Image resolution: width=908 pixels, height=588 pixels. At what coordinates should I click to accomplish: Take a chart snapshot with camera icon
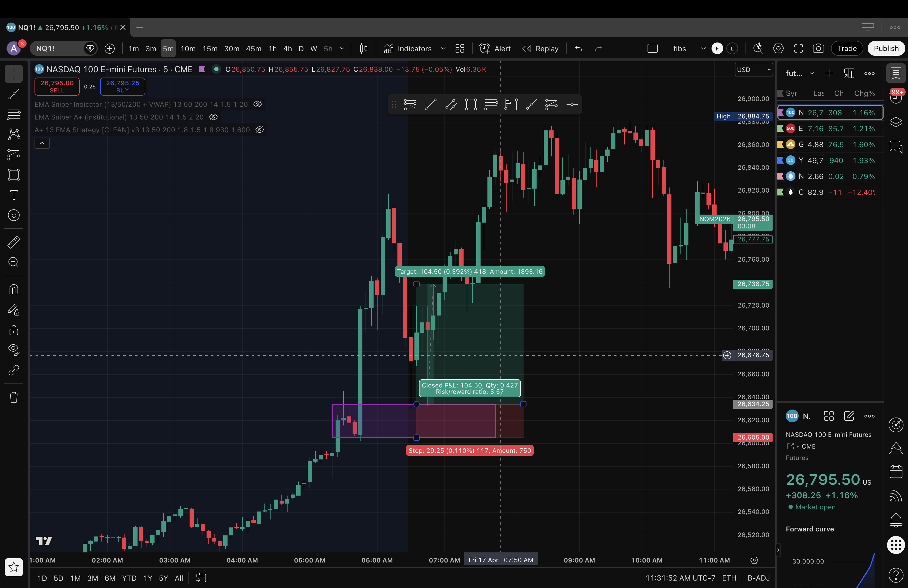point(818,48)
